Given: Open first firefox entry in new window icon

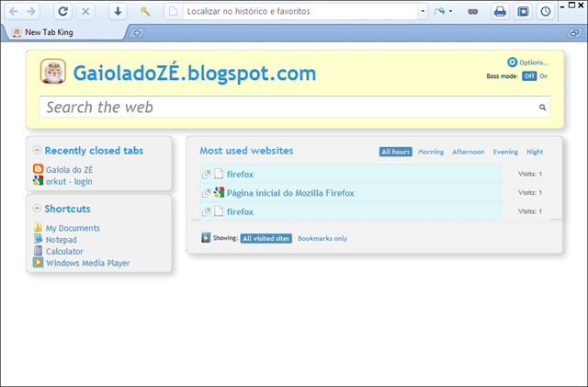Looking at the screenshot, I should point(206,174).
